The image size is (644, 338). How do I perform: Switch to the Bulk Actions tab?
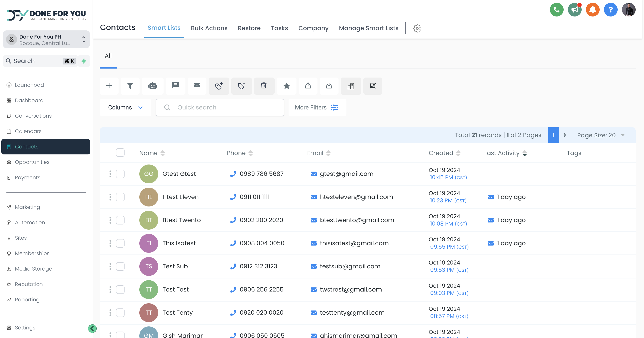pyautogui.click(x=209, y=28)
